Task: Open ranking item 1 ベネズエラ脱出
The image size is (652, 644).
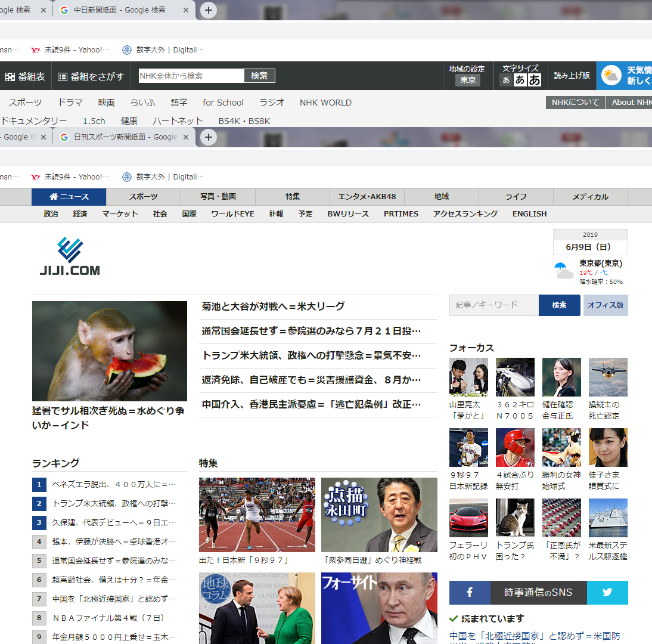Action: (114, 484)
